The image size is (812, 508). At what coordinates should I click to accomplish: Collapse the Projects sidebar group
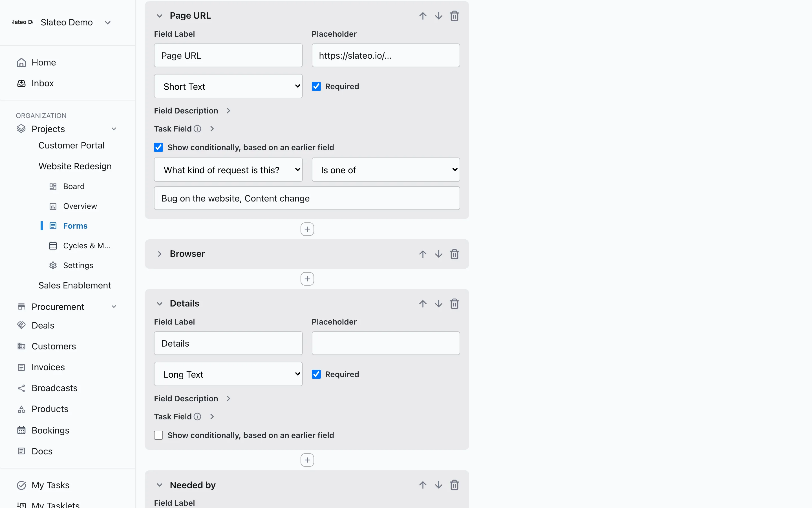click(114, 129)
